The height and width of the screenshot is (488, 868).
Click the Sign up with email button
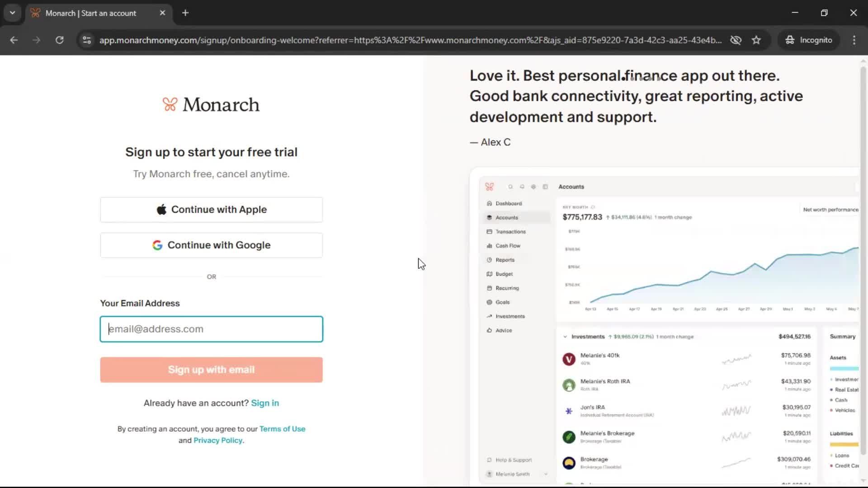pos(211,369)
